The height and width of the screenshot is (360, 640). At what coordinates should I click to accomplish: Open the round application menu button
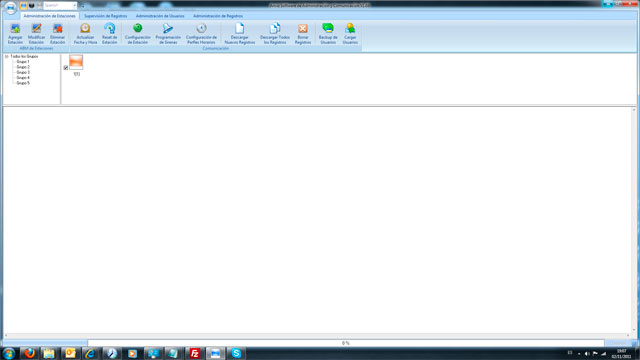(x=10, y=7)
